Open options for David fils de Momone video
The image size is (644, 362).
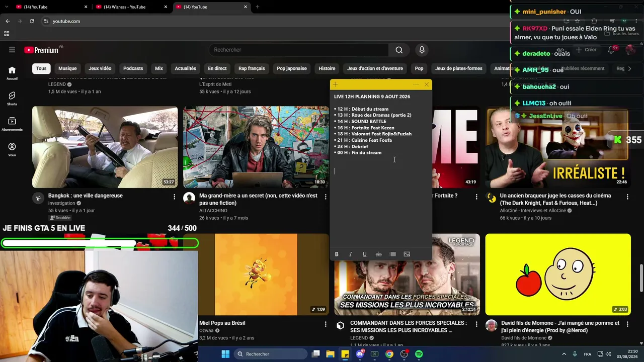tap(627, 324)
